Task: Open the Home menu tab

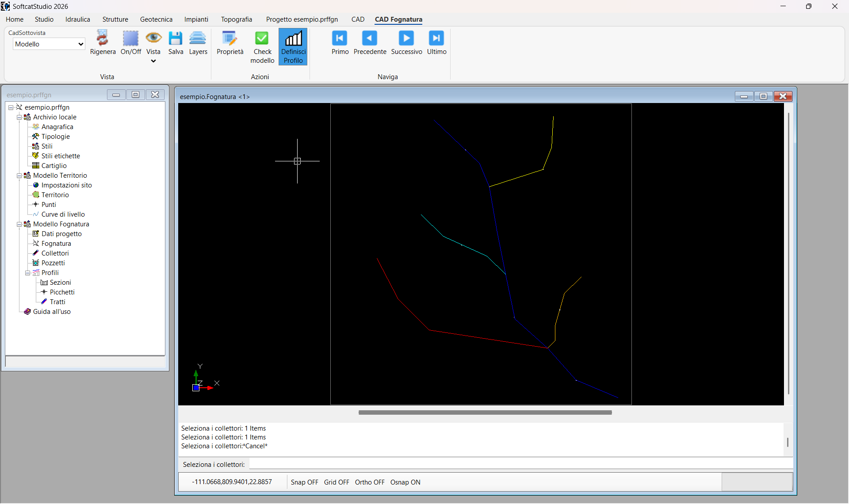Action: click(15, 19)
